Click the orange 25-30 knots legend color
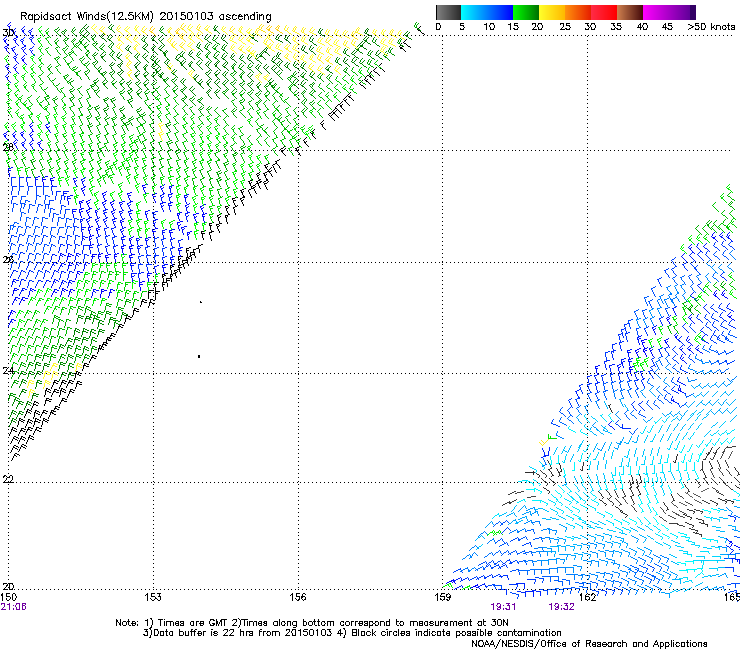The height and width of the screenshot is (650, 740). pyautogui.click(x=578, y=12)
